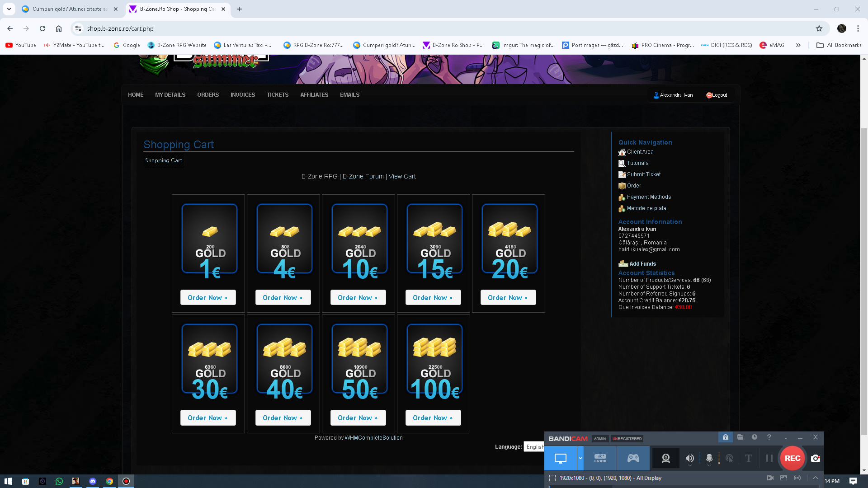Expand the chevron below the Bandicam microphone
Viewport: 868px width, 488px height.
[x=709, y=466]
